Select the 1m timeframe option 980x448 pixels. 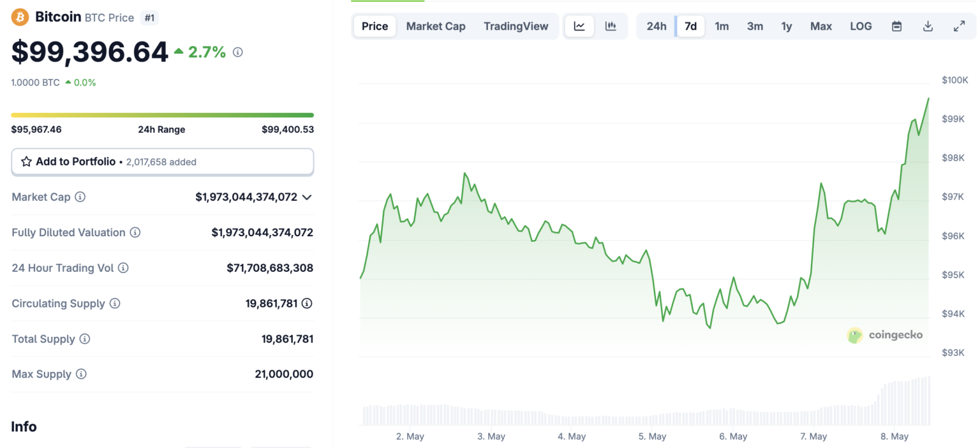click(722, 26)
